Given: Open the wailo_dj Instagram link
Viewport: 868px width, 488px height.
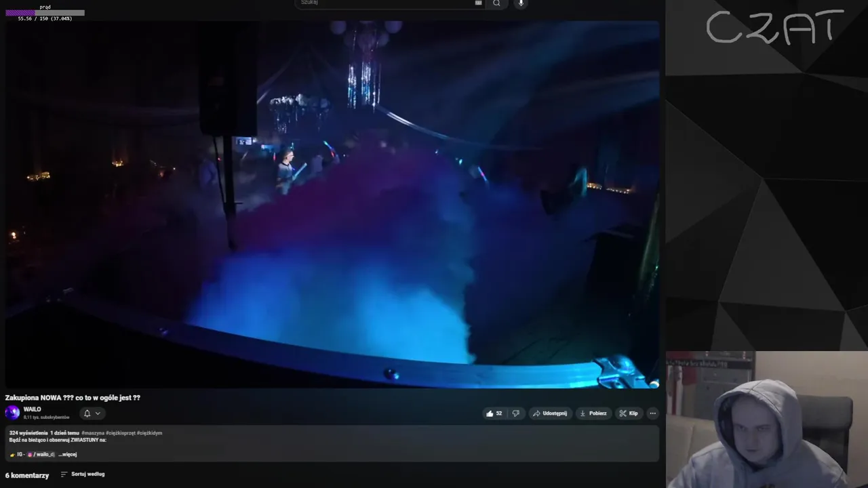Looking at the screenshot, I should tap(41, 454).
